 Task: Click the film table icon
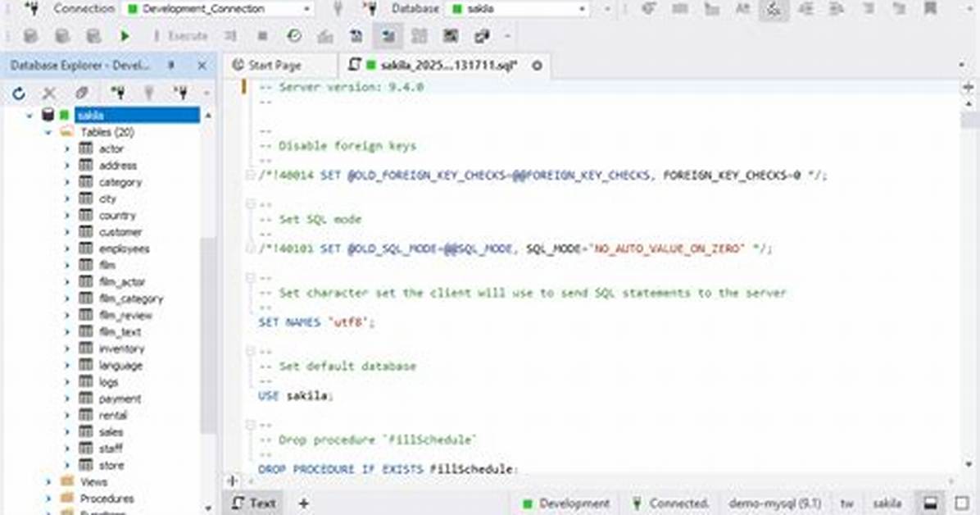[86, 266]
